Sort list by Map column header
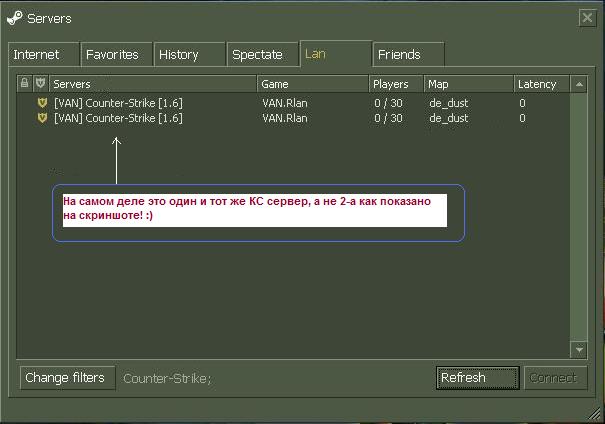The image size is (605, 424). [x=468, y=84]
